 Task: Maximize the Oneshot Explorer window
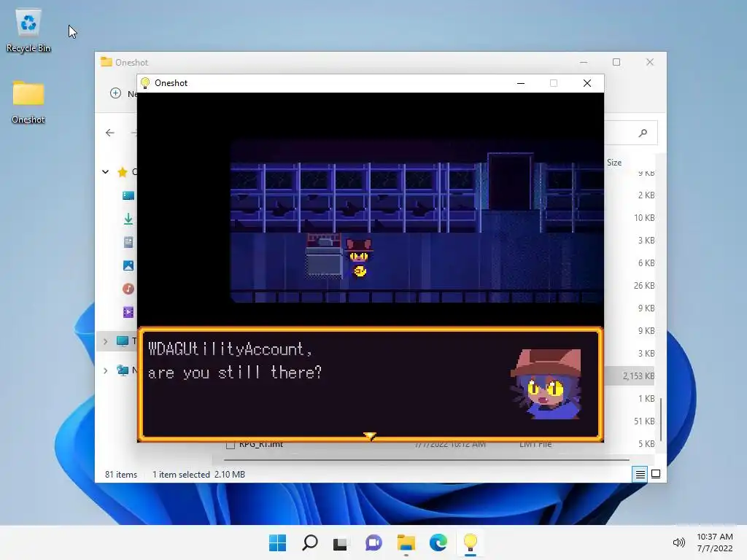pos(616,62)
